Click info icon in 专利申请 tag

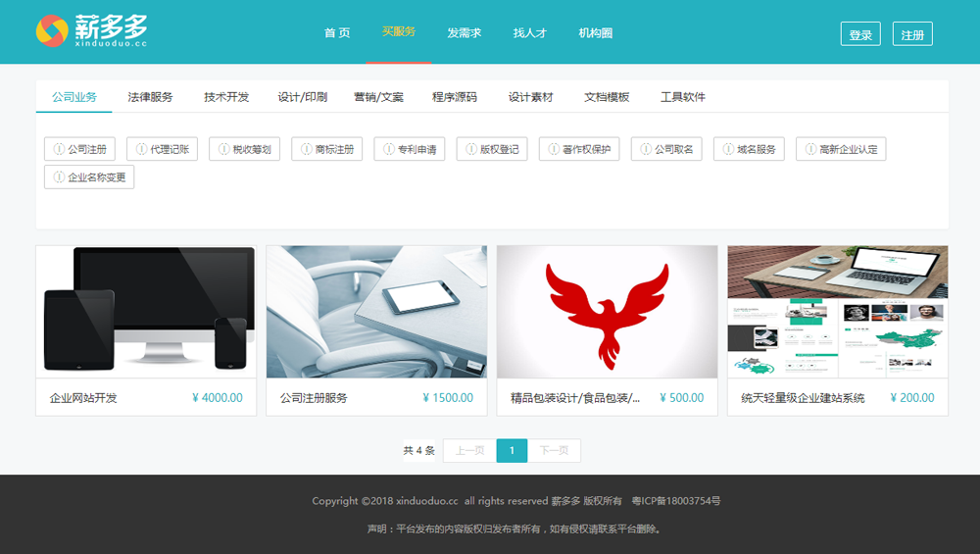point(389,149)
